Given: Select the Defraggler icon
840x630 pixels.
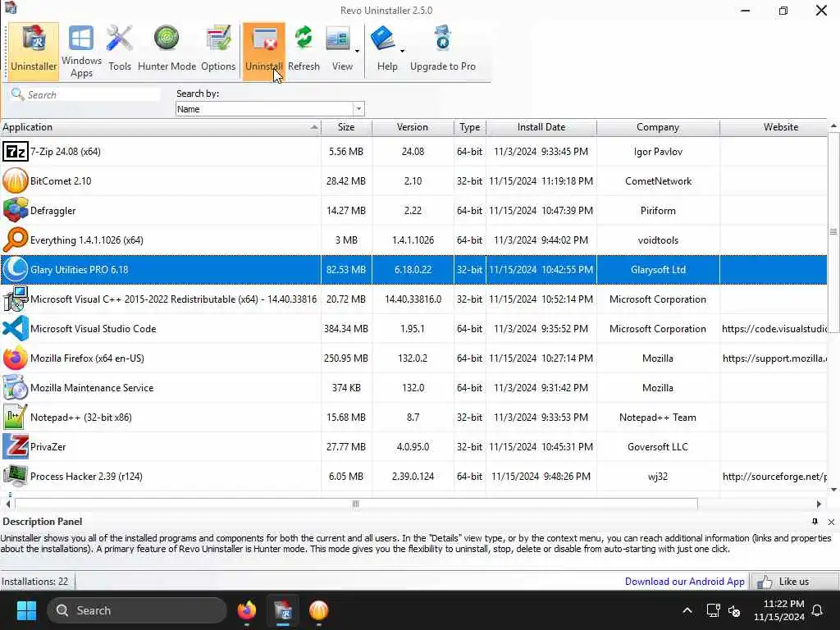Looking at the screenshot, I should 15,211.
